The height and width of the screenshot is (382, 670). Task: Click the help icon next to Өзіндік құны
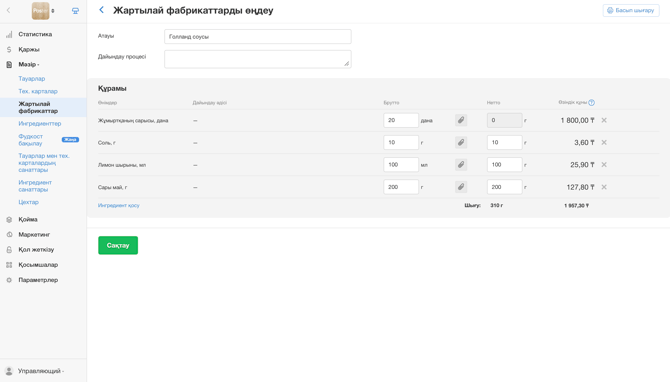[591, 103]
